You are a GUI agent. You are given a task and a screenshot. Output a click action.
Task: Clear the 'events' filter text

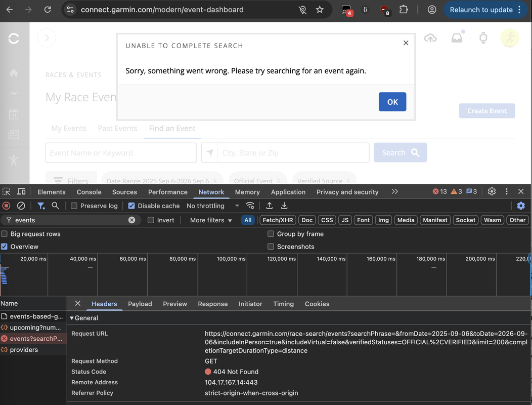[131, 220]
